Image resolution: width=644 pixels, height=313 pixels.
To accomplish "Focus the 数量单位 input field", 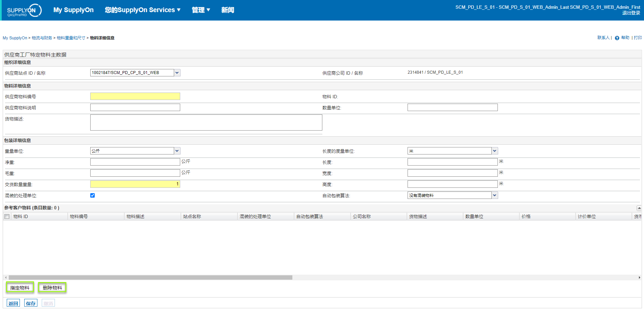I will pyautogui.click(x=452, y=107).
